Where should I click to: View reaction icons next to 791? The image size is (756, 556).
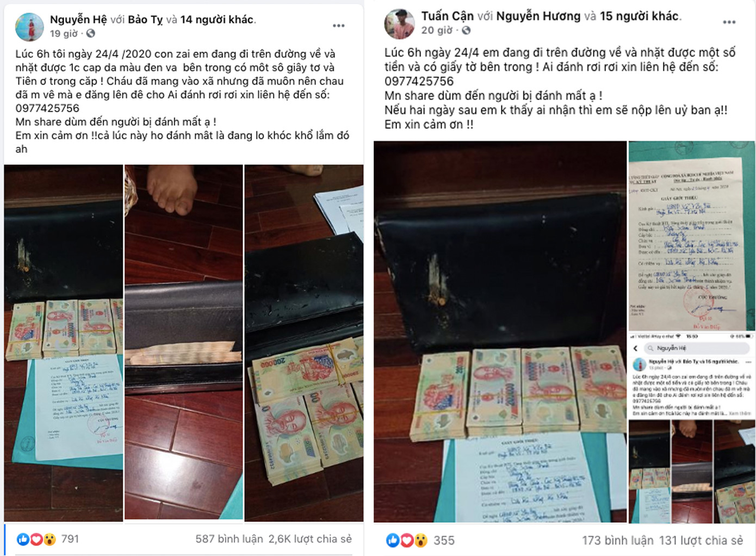point(36,539)
